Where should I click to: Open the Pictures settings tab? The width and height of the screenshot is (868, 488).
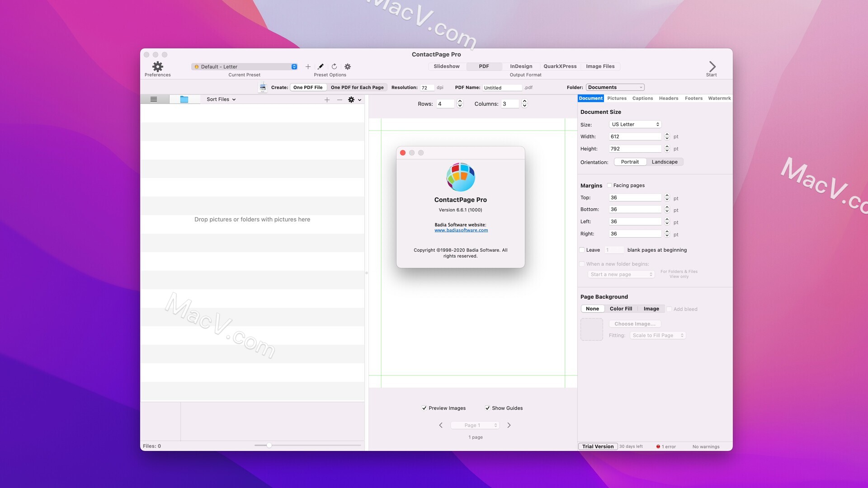pos(617,98)
